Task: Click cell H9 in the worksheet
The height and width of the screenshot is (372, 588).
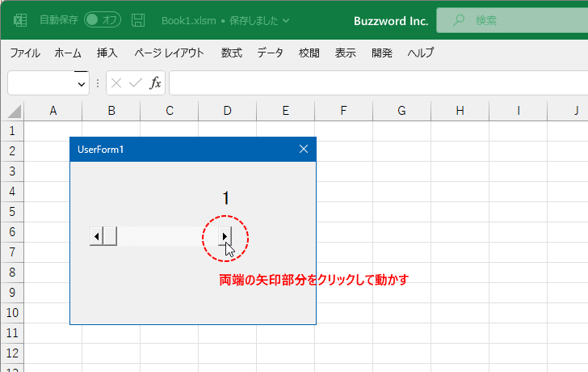Action: [x=460, y=293]
